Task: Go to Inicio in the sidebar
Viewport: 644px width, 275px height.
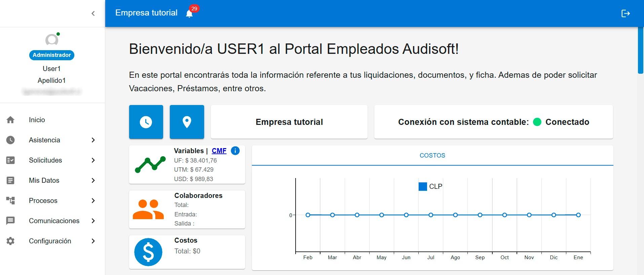Action: coord(37,120)
